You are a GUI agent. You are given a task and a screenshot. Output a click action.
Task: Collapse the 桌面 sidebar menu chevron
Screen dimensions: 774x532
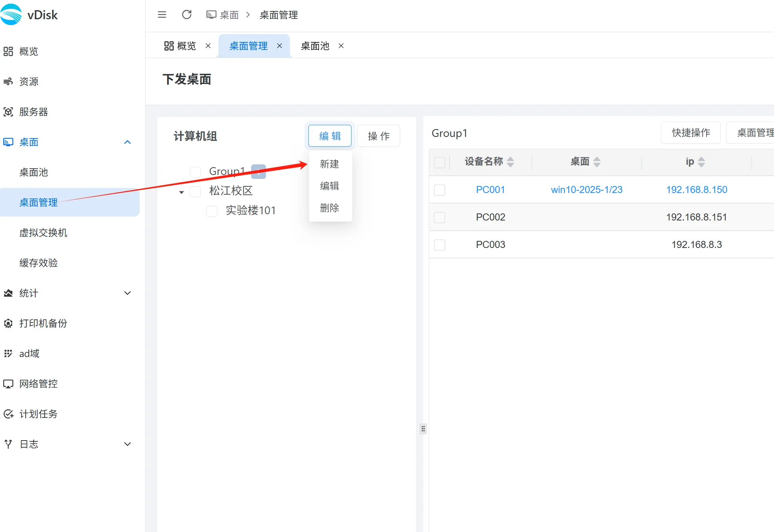point(127,142)
